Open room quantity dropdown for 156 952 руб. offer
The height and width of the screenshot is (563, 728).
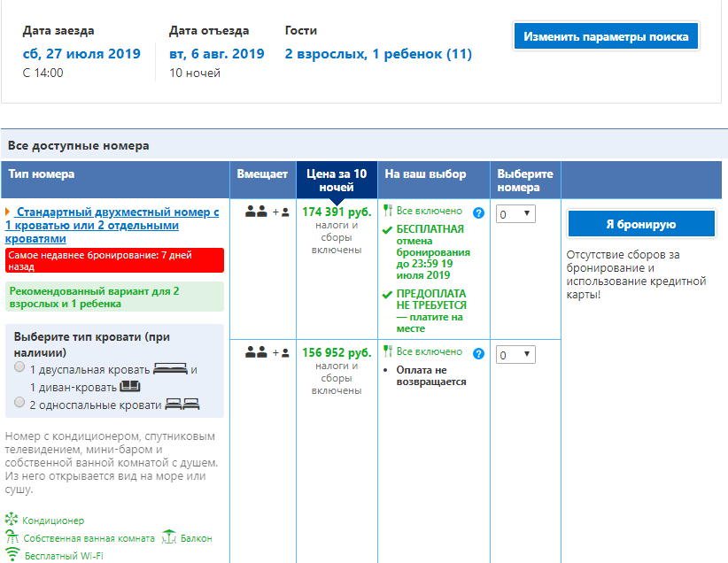pos(515,355)
